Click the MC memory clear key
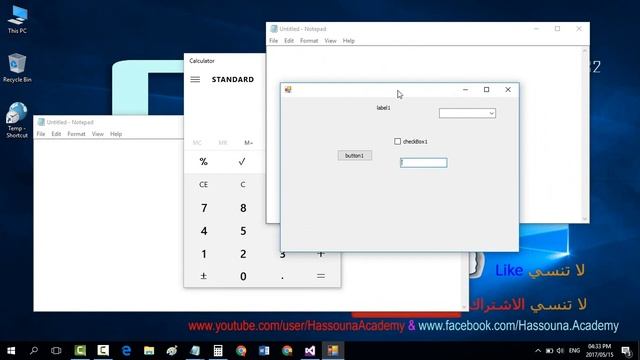The image size is (640, 360). tap(197, 142)
